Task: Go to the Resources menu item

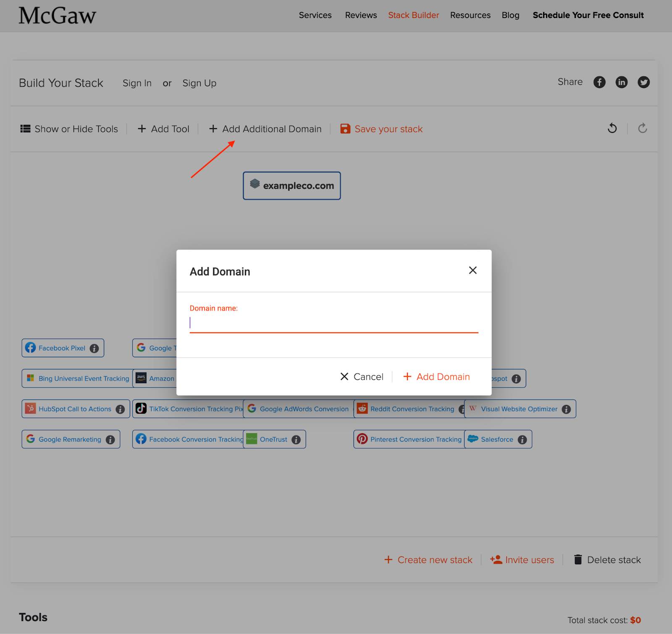Action: (470, 15)
